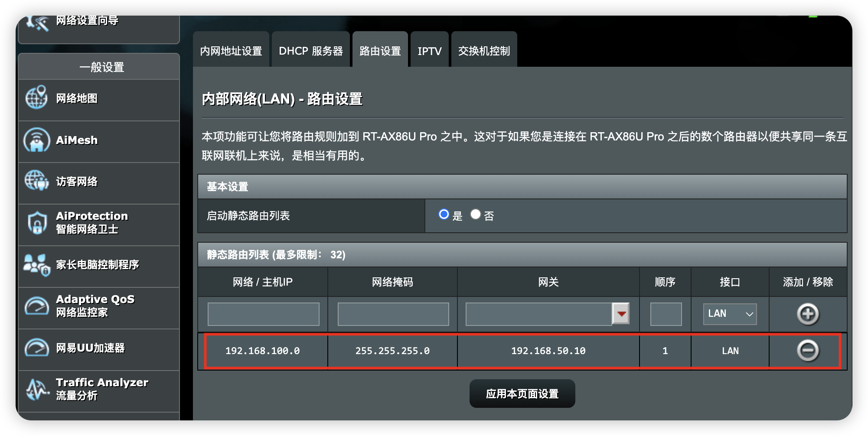The image size is (868, 436).
Task: Open the 网易UU加速器 icon
Action: (x=36, y=348)
